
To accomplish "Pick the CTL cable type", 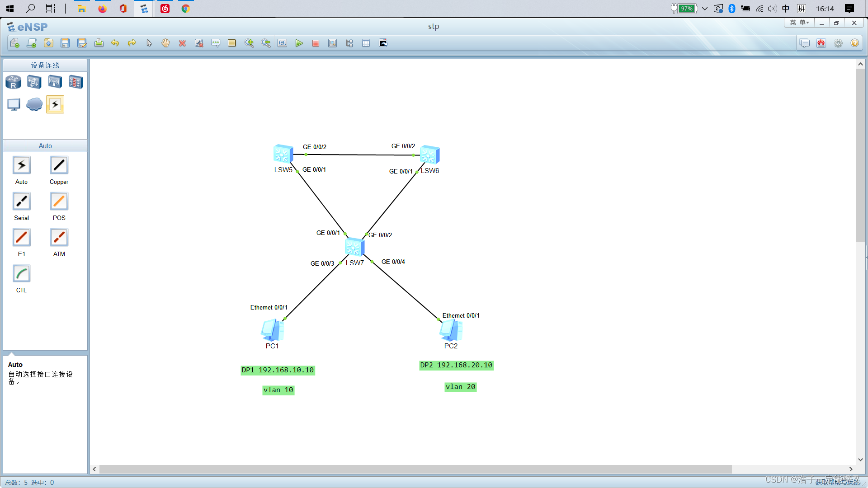I will pyautogui.click(x=21, y=274).
